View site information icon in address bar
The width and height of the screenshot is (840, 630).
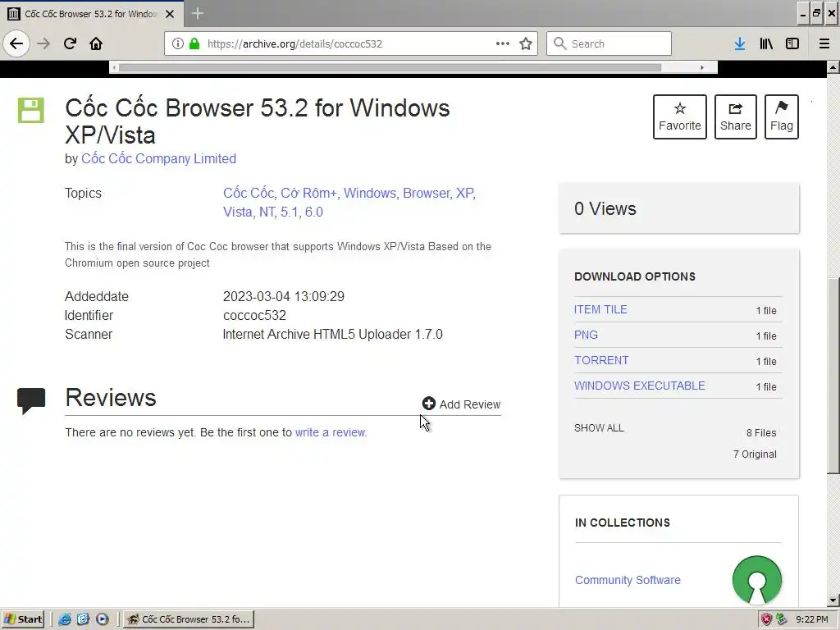(177, 43)
